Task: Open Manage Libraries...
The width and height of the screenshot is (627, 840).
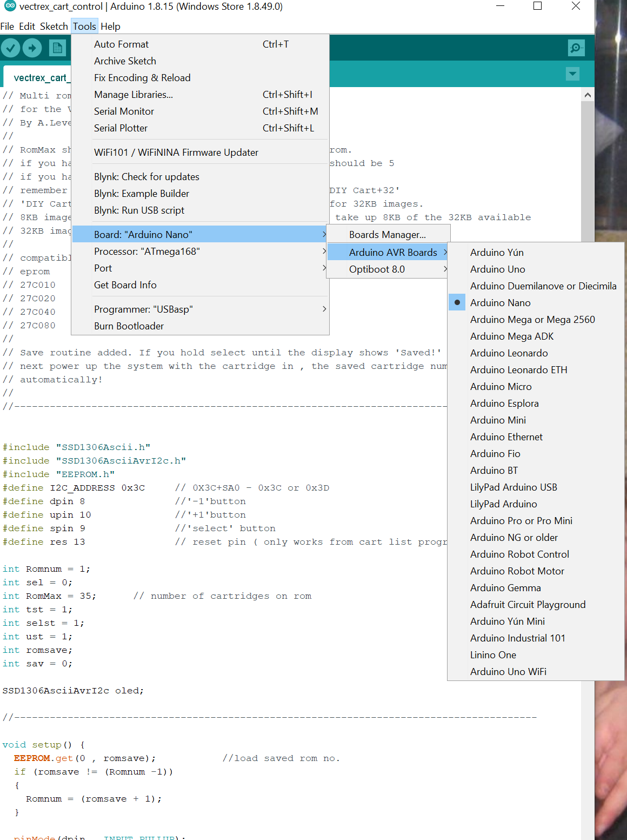Action: (200, 95)
